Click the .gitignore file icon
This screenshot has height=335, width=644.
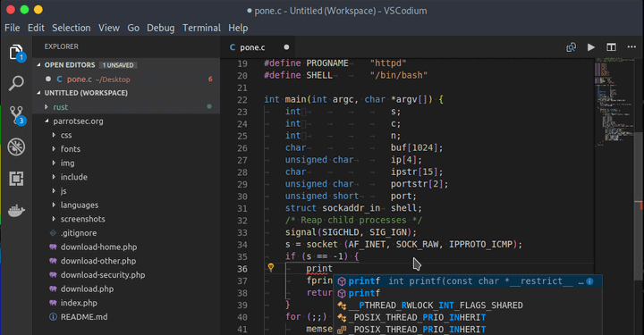[x=53, y=233]
